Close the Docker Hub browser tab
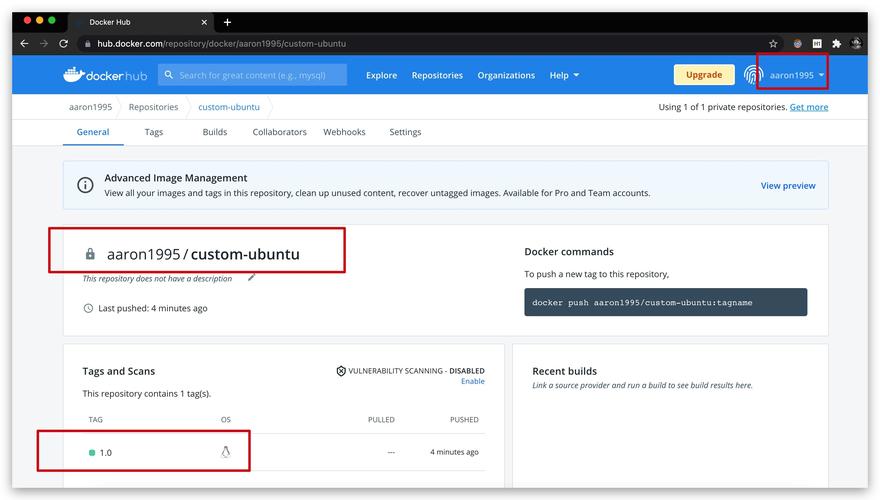The image size is (880, 500). 204,22
